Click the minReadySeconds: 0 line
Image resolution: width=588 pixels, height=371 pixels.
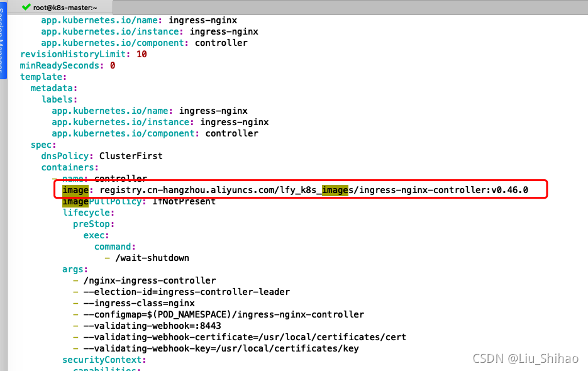pos(67,65)
